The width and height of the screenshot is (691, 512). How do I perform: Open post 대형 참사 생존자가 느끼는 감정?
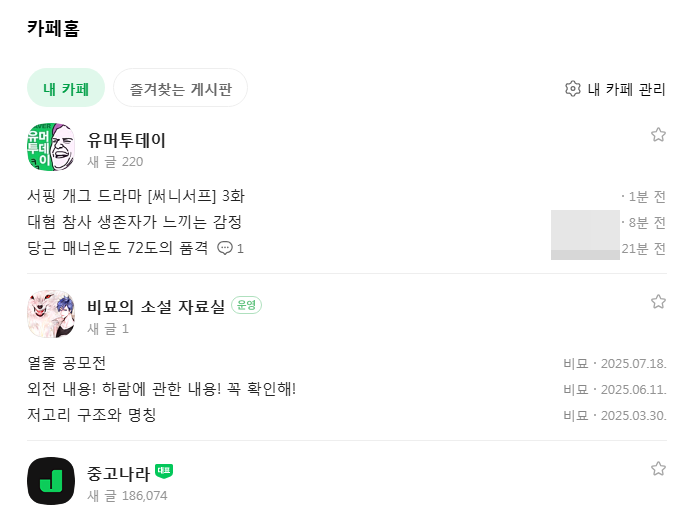135,222
